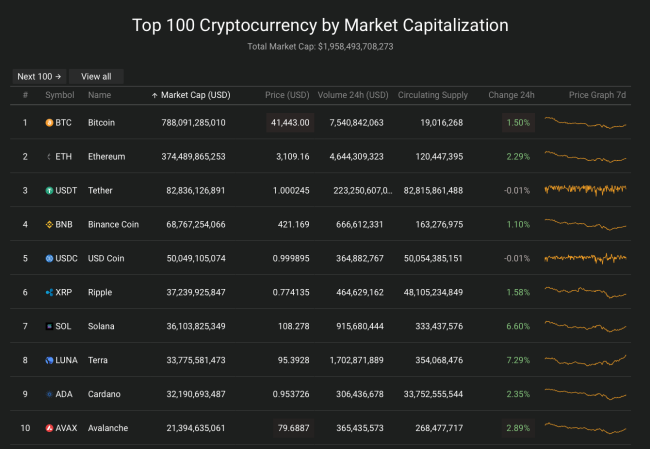Click Ripple circulating supply 48,105,234,849
650x449 pixels.
pyautogui.click(x=433, y=293)
